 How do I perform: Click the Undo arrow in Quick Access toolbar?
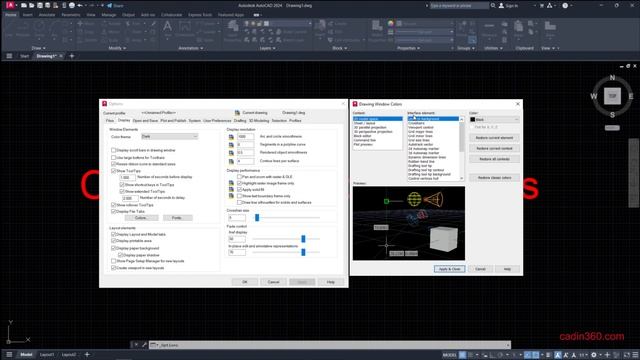tap(80, 5)
